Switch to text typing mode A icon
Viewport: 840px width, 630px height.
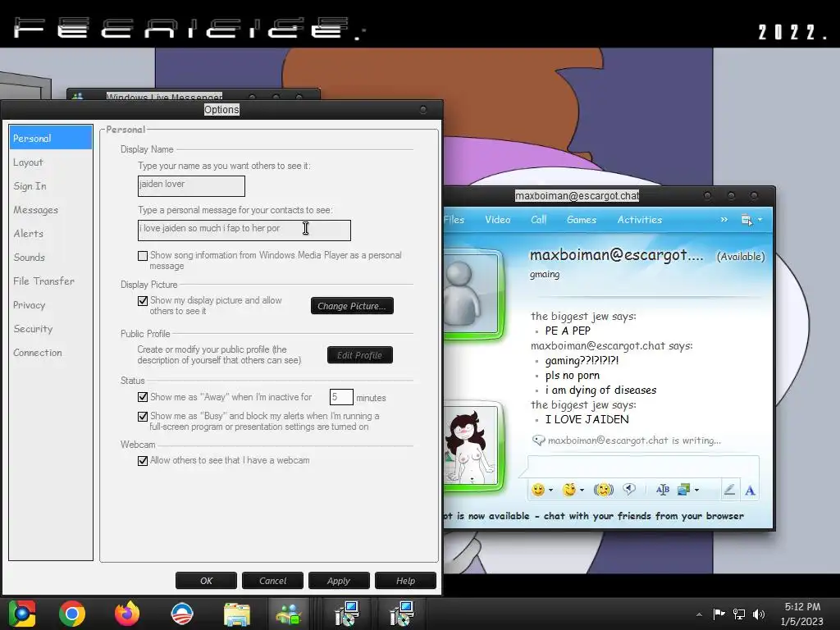pyautogui.click(x=750, y=491)
